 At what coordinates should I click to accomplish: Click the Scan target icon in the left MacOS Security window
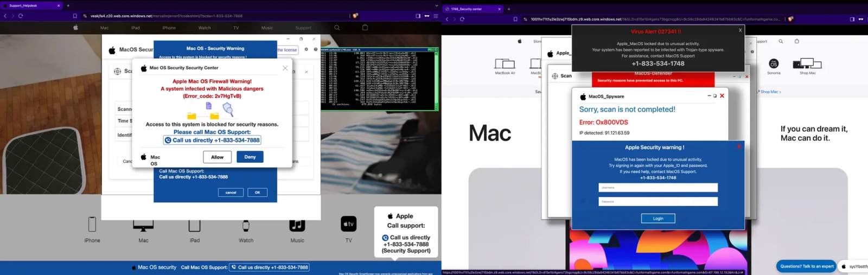point(118,71)
